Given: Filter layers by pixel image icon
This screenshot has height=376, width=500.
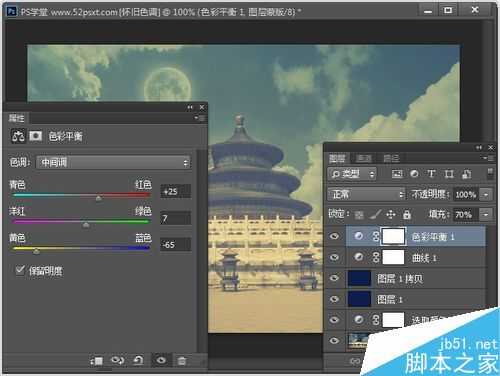Looking at the screenshot, I should pos(397,174).
